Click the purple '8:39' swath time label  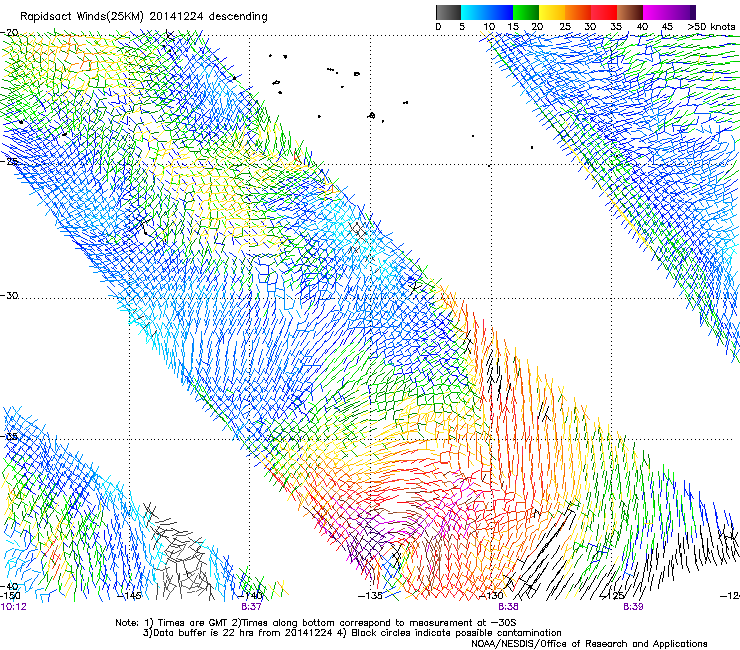pyautogui.click(x=633, y=607)
